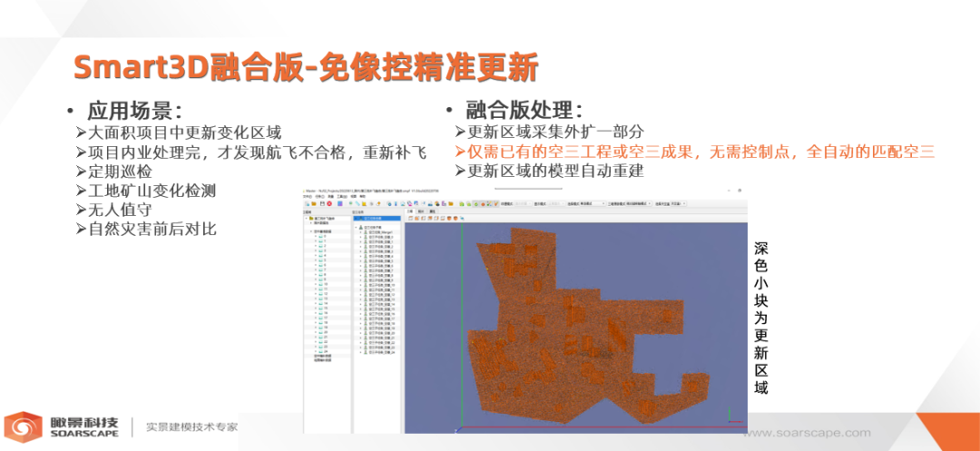Screen dimensions: 980x451
Task: Open the 测量 menu
Action: pyautogui.click(x=330, y=196)
